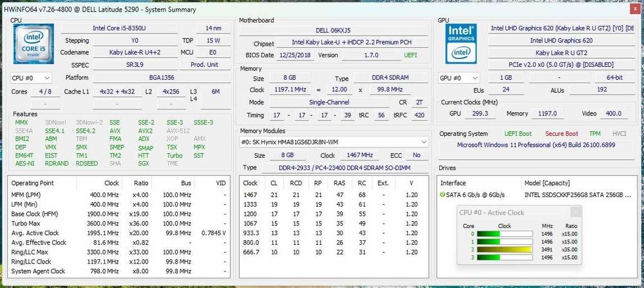This screenshot has height=288, width=644.
Task: Click the AES-NI feature label
Action: (x=24, y=163)
